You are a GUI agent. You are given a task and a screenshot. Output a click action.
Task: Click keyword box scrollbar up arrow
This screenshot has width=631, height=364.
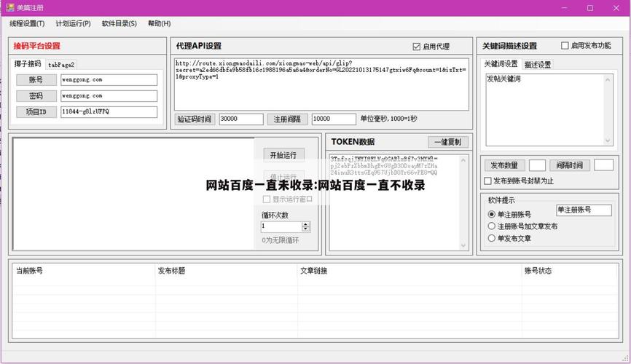[x=608, y=79]
